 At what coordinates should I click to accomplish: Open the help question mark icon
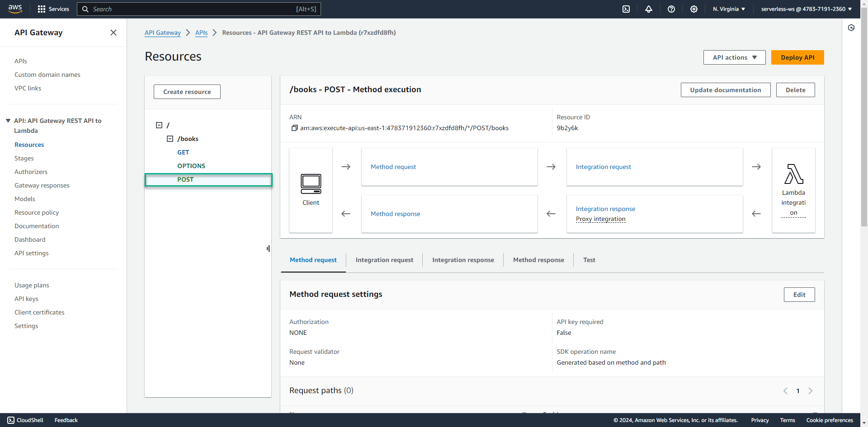pyautogui.click(x=671, y=9)
